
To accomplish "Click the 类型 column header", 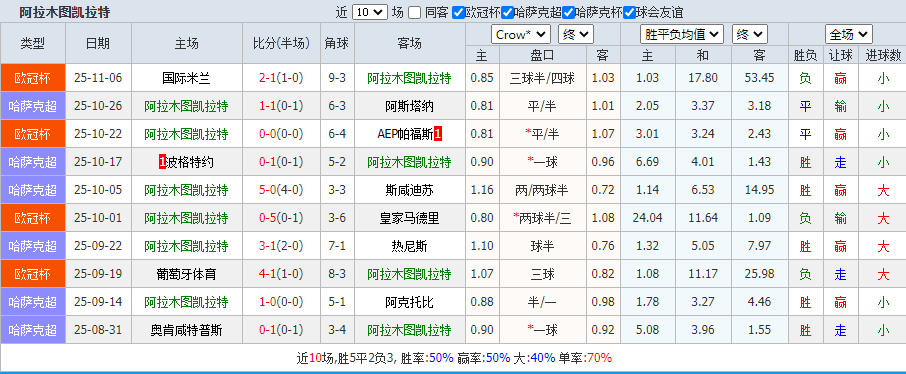I will click(33, 43).
